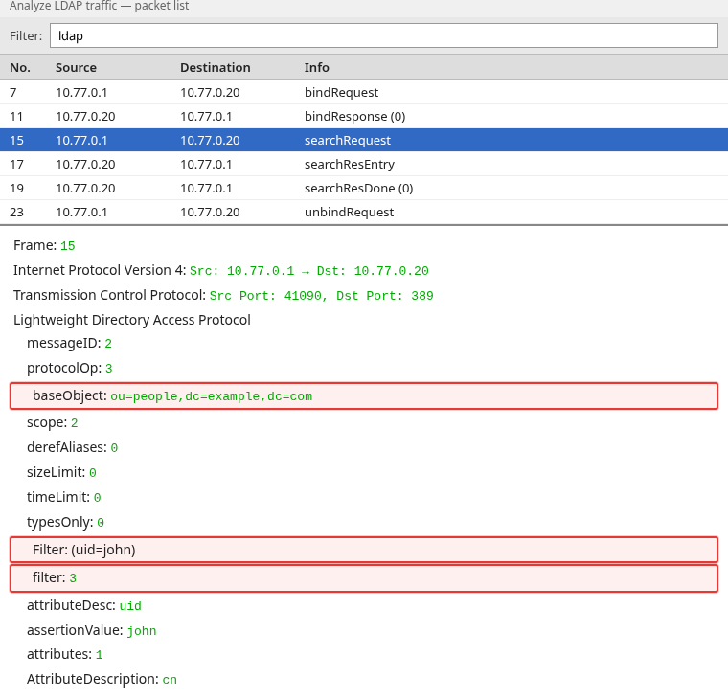Click the Transmission Control Protocol line
728x700 pixels.
223,295
